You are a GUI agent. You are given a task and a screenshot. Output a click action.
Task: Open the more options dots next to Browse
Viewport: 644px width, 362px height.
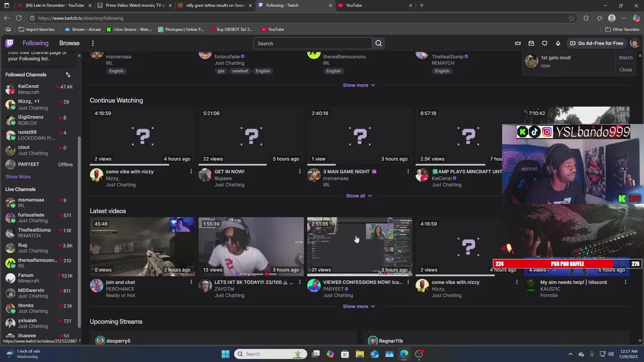(x=93, y=43)
